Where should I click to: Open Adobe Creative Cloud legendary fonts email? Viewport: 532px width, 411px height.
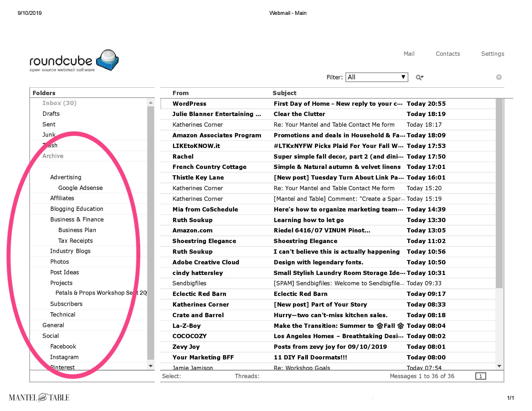point(328,262)
